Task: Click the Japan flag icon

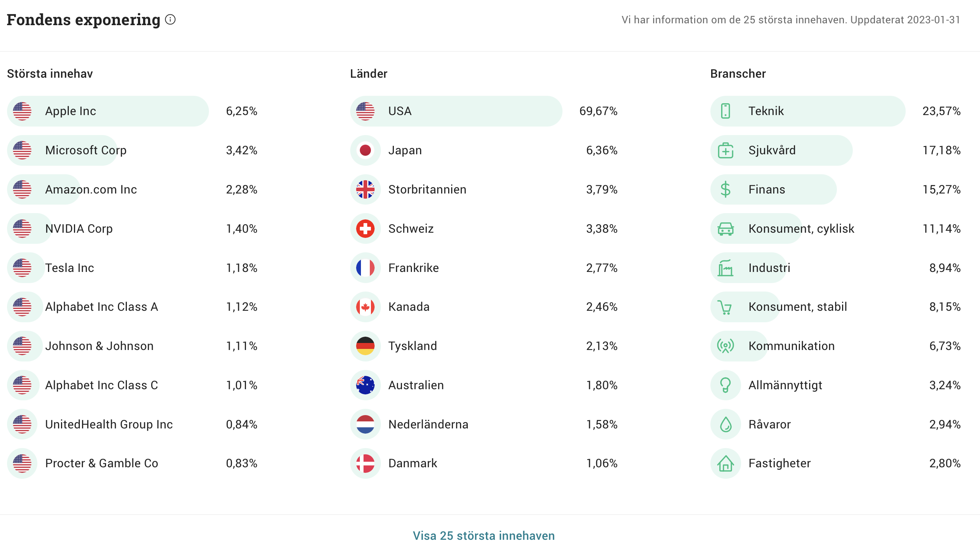Action: point(365,150)
